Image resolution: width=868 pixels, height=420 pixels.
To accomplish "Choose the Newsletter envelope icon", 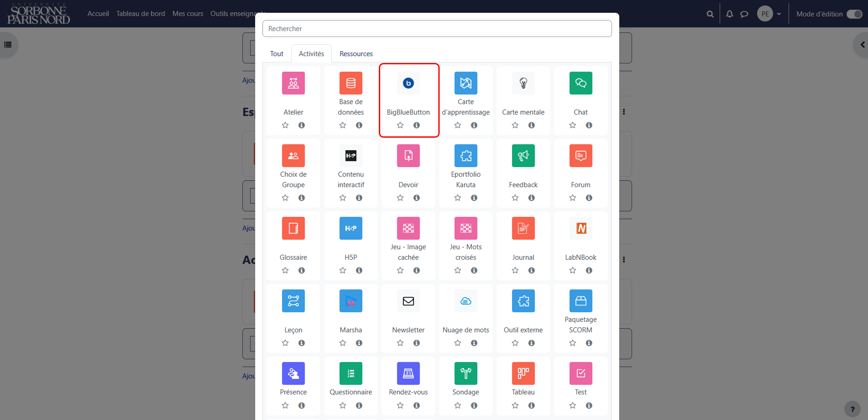I will coord(408,301).
